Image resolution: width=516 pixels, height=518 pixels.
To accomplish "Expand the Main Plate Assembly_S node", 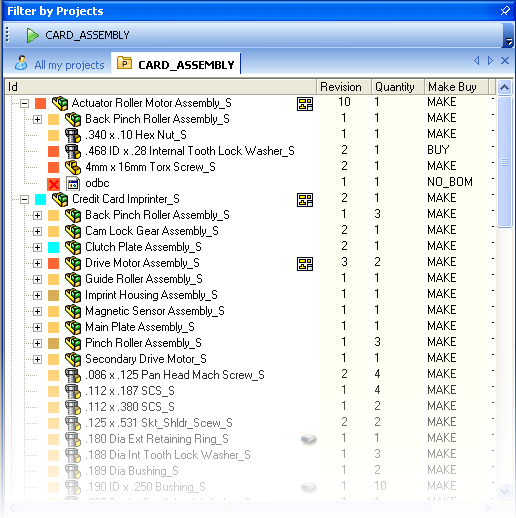I will [x=37, y=327].
